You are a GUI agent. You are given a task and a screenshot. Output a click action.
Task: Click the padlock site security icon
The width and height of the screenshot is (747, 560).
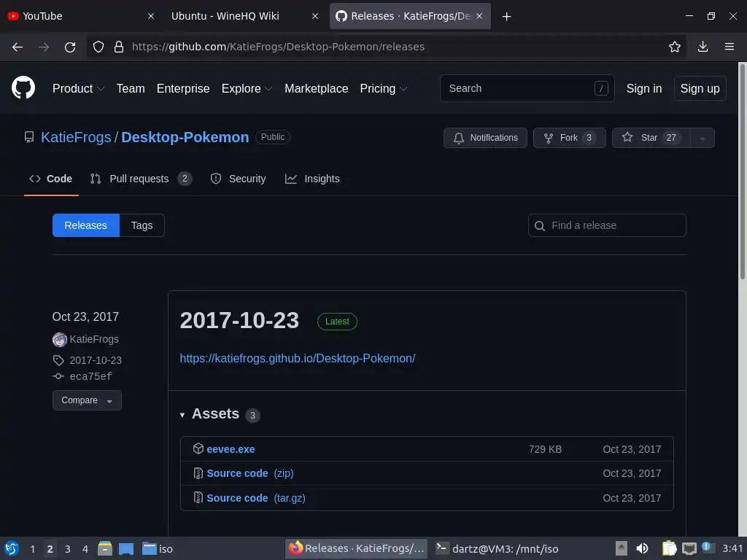tap(119, 47)
